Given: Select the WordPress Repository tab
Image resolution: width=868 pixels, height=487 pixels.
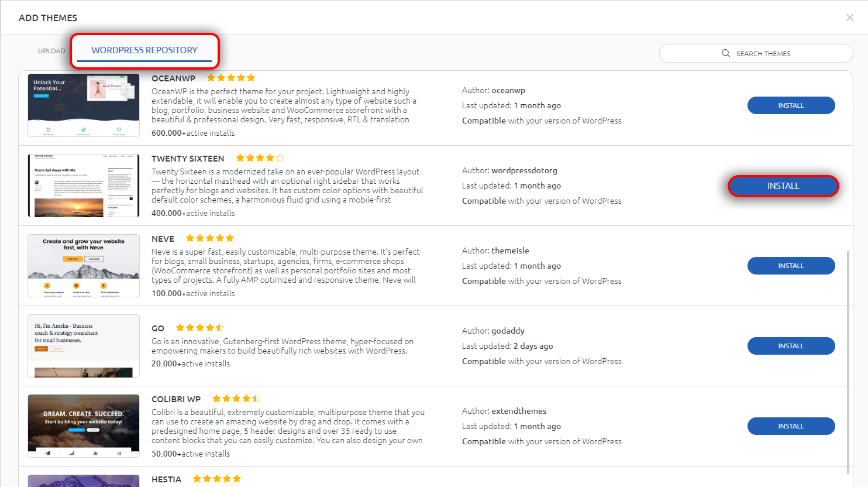Looking at the screenshot, I should click(144, 50).
